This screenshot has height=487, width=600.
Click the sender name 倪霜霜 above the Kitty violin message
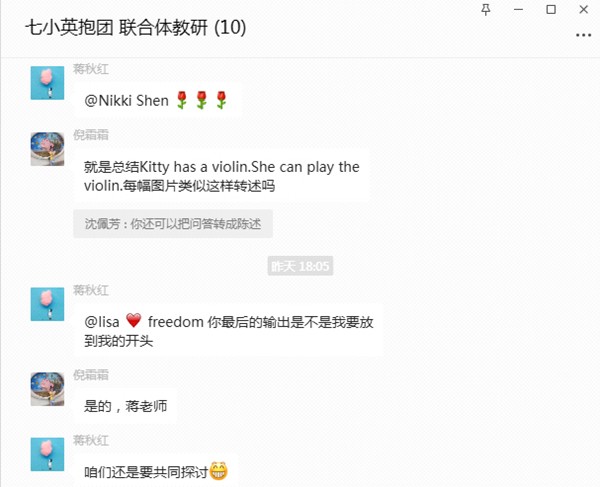click(x=91, y=135)
